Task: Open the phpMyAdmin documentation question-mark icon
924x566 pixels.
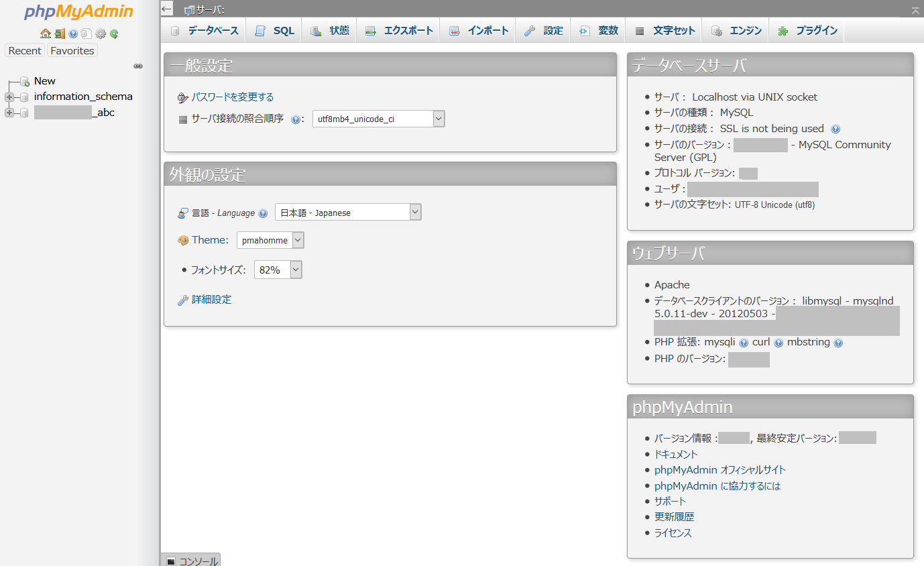Action: pyautogui.click(x=73, y=34)
